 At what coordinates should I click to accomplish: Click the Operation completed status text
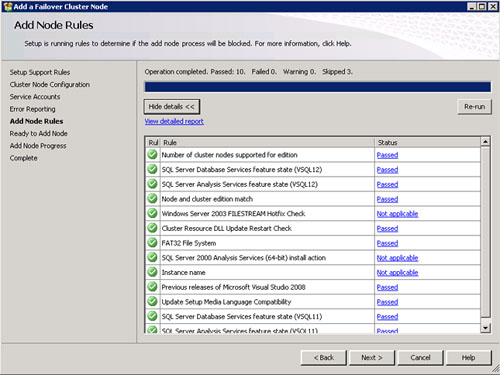point(248,72)
